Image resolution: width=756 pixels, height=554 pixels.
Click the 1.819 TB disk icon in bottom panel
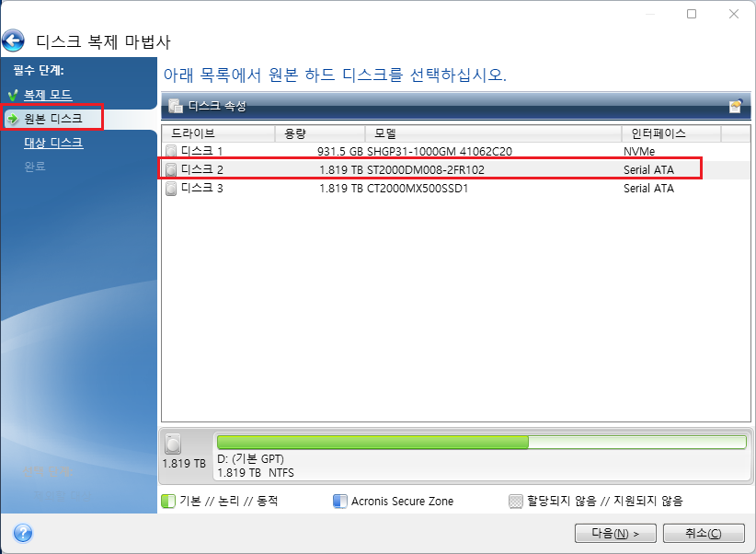pos(173,444)
